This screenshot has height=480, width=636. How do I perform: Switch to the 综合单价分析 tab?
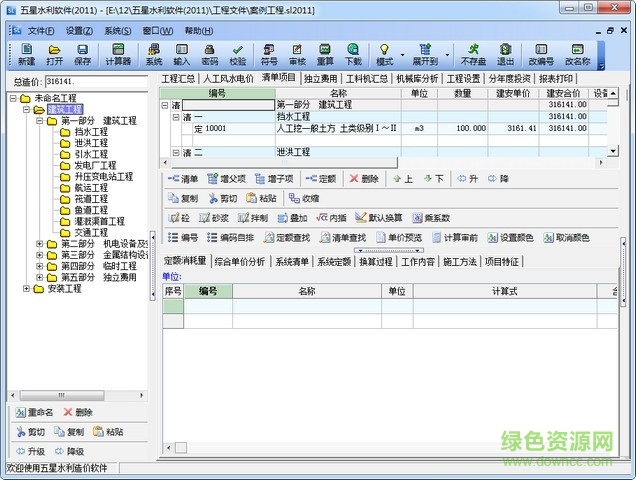point(240,261)
